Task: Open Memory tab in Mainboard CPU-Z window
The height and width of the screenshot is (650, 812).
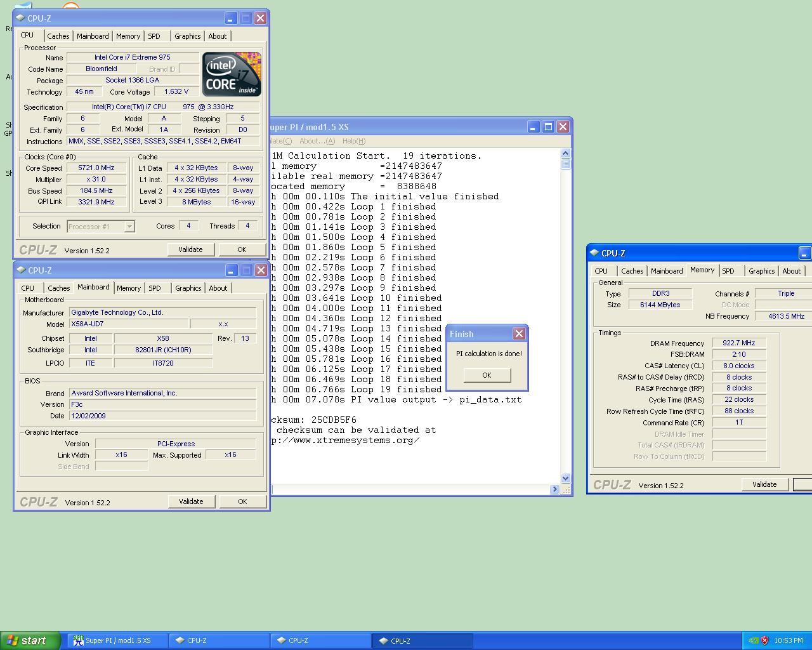Action: (x=129, y=288)
